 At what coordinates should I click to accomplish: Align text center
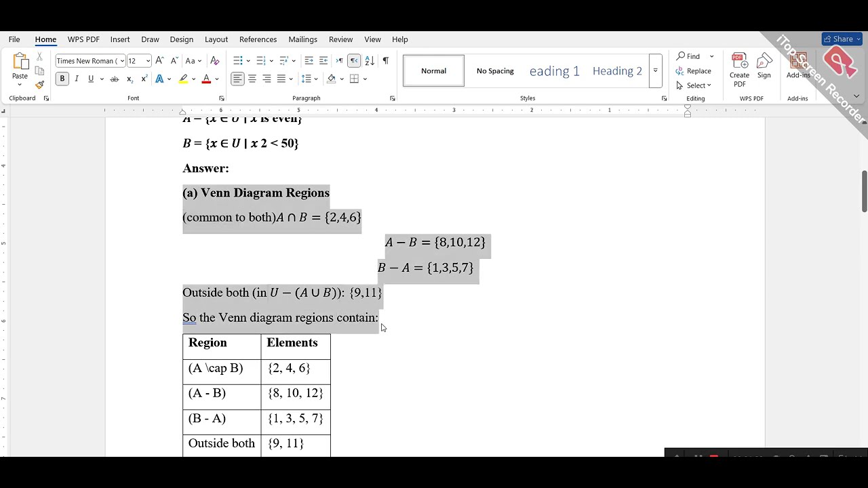pyautogui.click(x=252, y=79)
